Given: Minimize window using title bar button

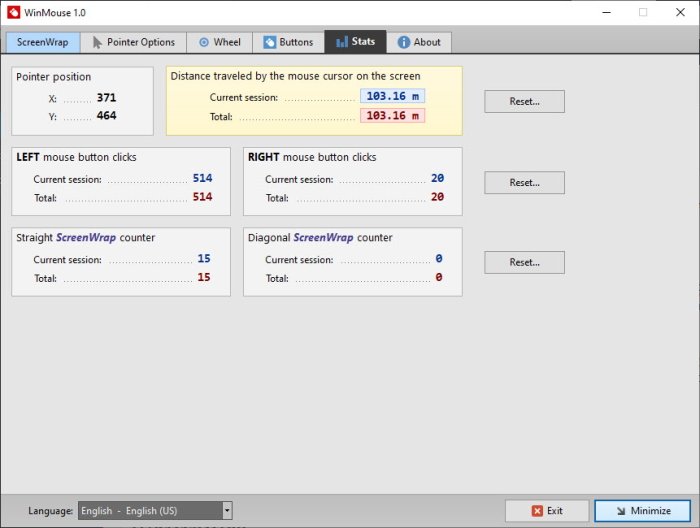Looking at the screenshot, I should tap(606, 12).
